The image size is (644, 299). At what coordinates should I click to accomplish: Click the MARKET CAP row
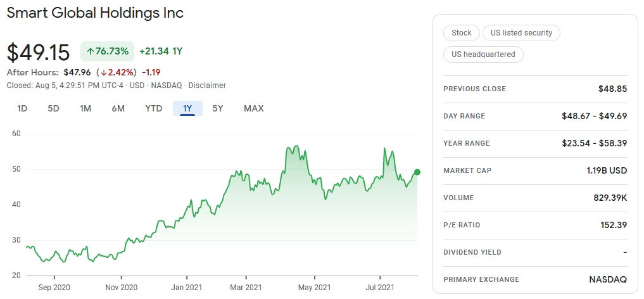click(x=535, y=170)
